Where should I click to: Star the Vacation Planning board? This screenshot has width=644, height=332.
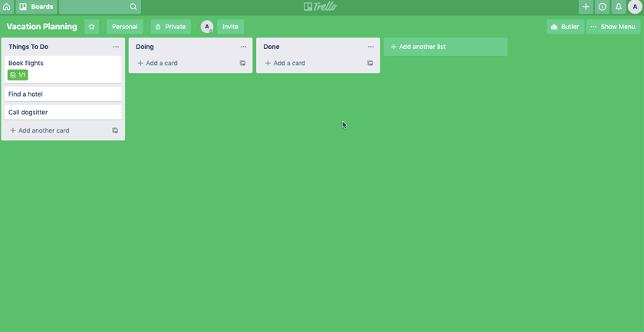[91, 27]
